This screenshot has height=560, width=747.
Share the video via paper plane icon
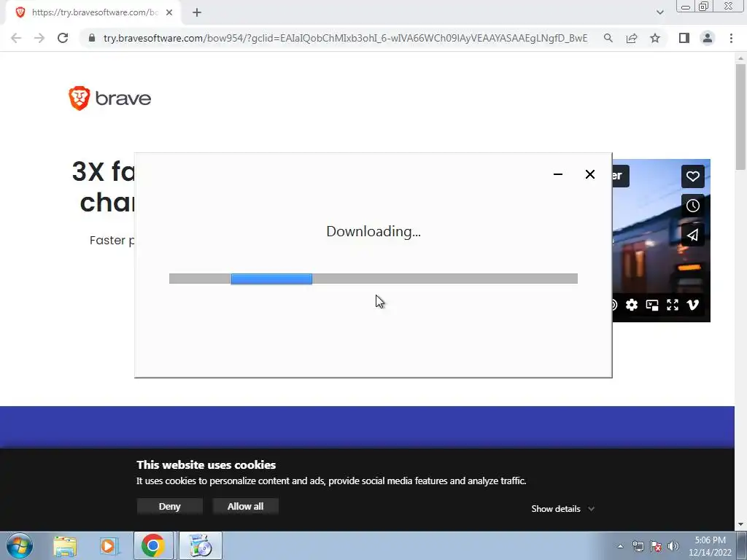693,235
